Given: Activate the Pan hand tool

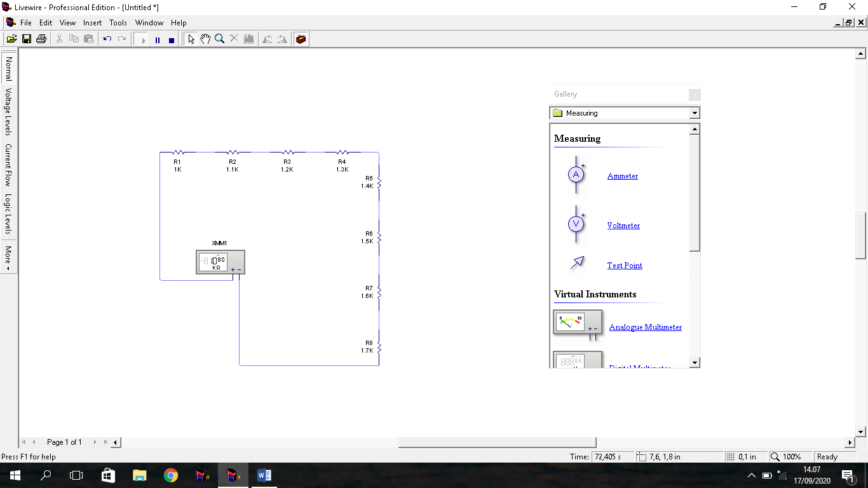Looking at the screenshot, I should point(205,39).
